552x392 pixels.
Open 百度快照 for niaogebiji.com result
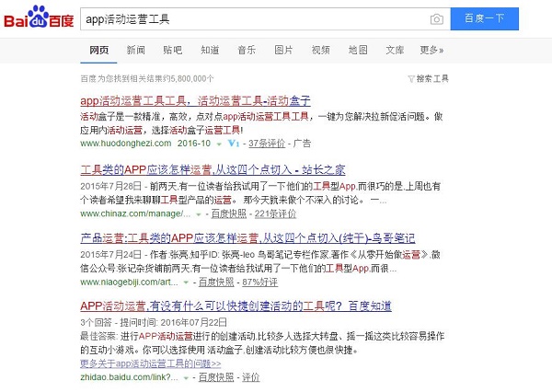pyautogui.click(x=216, y=282)
